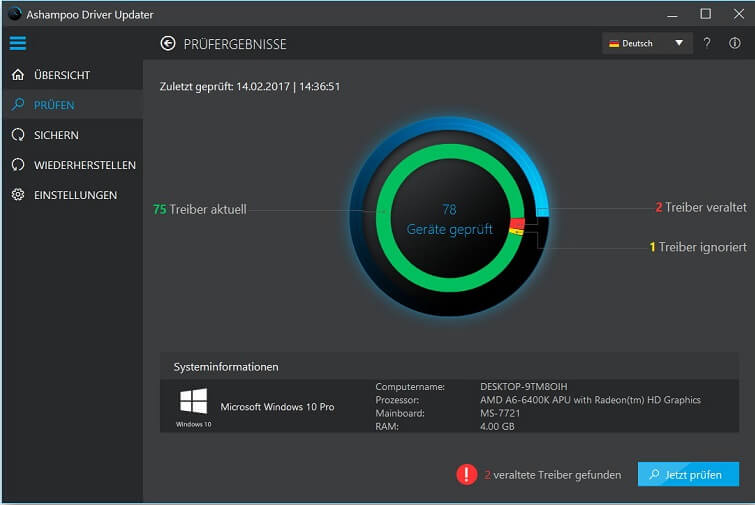Viewport: 755px width, 505px height.
Task: Maximize the Ashampoo Driver Updater window
Action: click(x=705, y=14)
